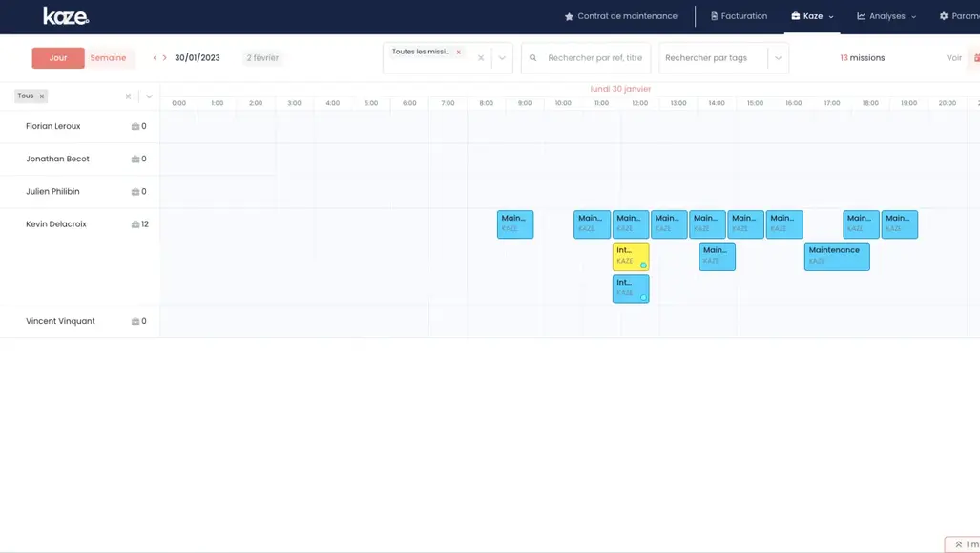The height and width of the screenshot is (553, 980).
Task: Click status dot on blue Int... card
Action: [x=643, y=298]
